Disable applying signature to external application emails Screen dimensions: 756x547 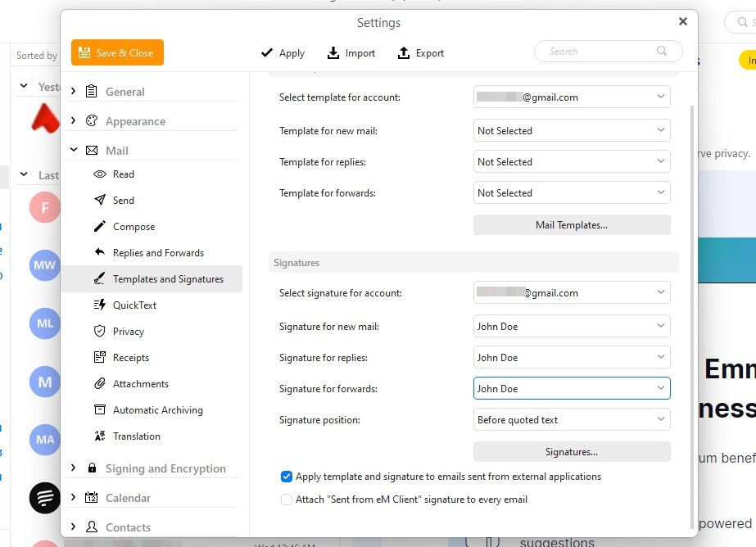(287, 476)
